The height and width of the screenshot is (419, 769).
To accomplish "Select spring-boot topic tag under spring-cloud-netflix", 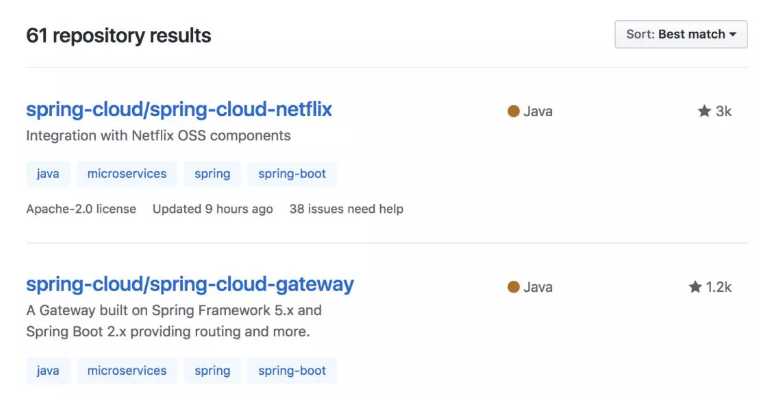I will coord(292,174).
